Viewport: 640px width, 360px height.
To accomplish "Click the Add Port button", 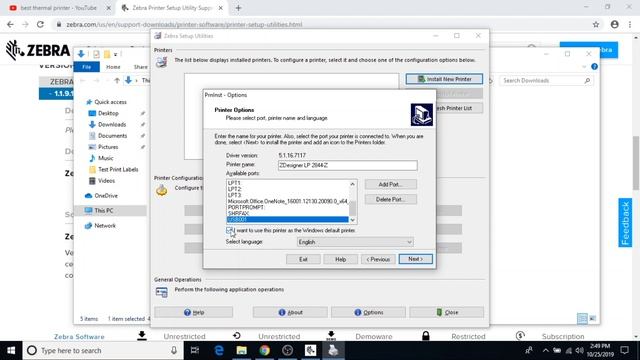I will pos(391,184).
